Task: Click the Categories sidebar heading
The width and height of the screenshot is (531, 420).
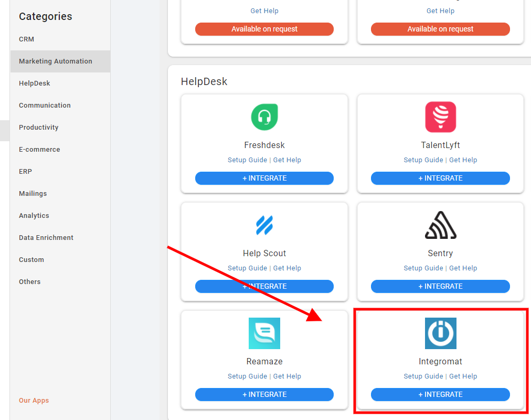Action: pyautogui.click(x=45, y=16)
